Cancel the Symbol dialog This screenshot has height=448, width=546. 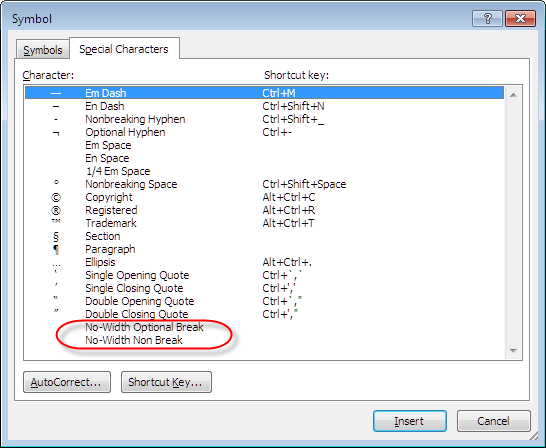(493, 421)
